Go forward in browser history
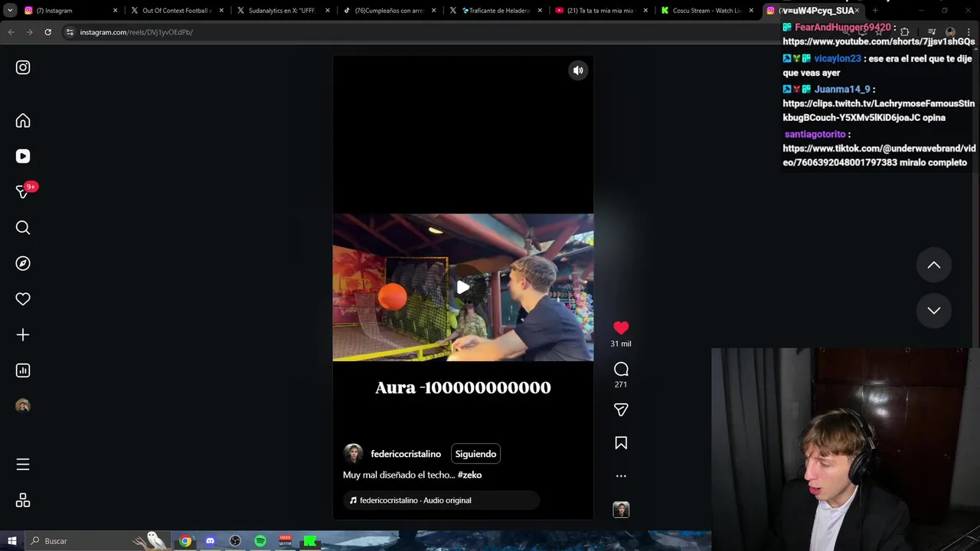 (x=29, y=32)
